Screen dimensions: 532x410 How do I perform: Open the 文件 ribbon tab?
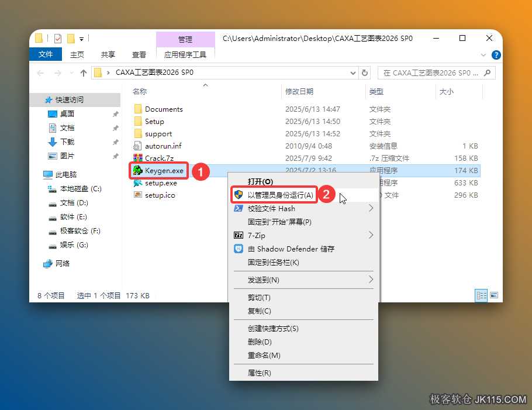click(x=46, y=54)
